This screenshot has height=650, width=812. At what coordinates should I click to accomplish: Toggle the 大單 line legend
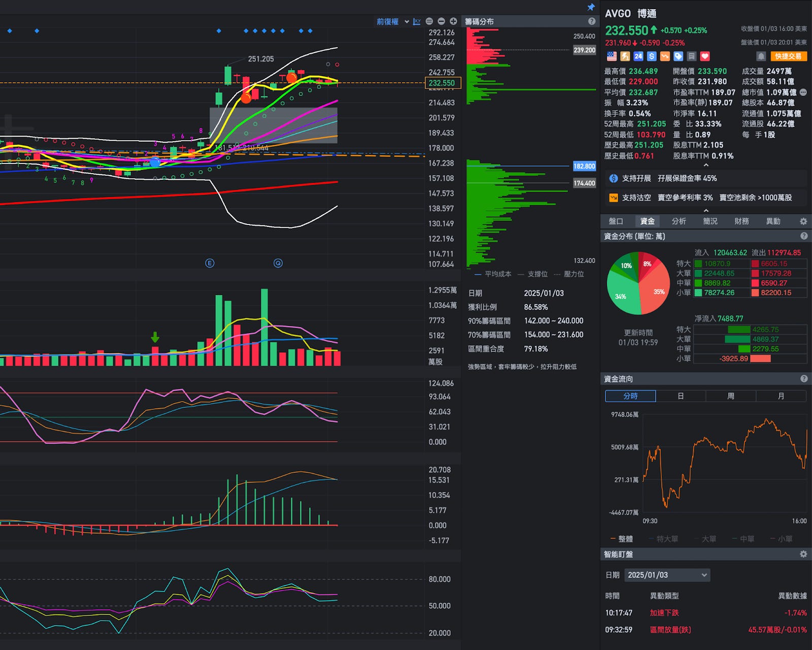click(705, 539)
